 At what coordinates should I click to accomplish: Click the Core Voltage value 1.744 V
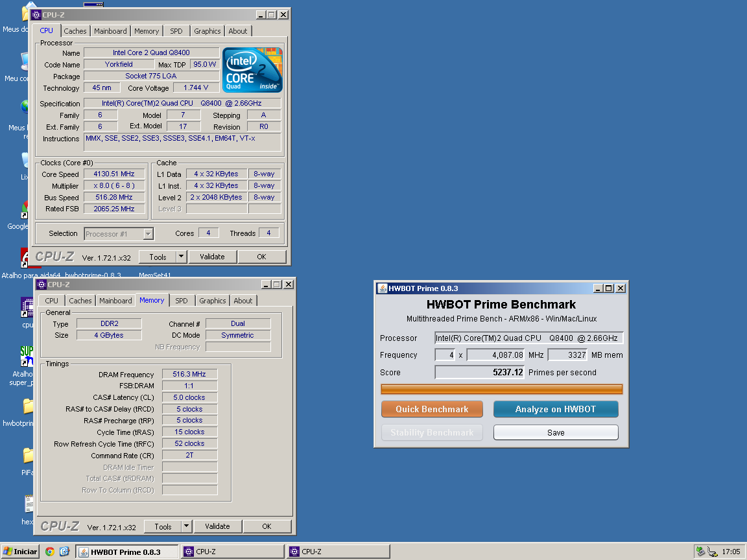pos(196,87)
